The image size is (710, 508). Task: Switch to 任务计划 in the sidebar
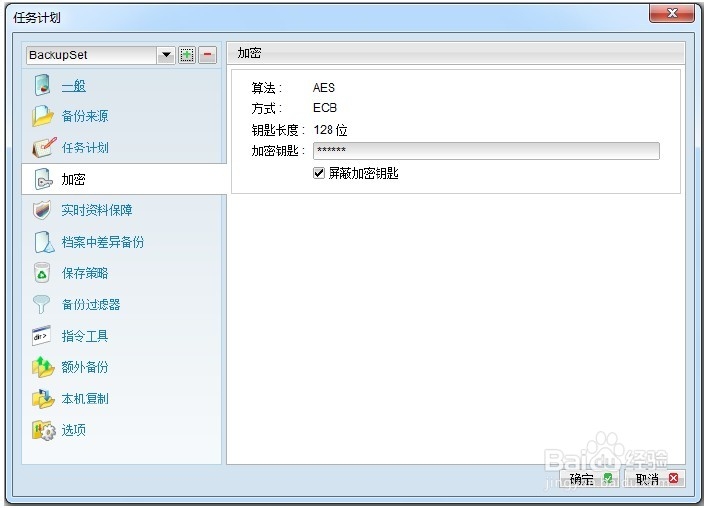(x=85, y=148)
